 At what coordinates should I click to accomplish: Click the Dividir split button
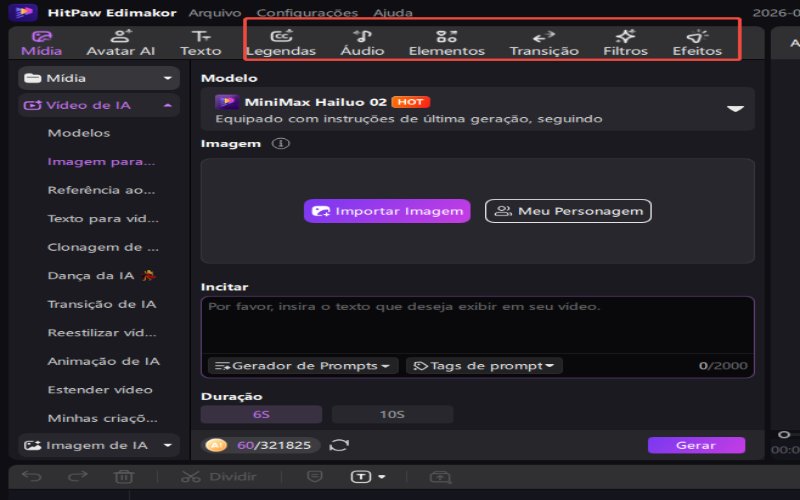tap(219, 477)
